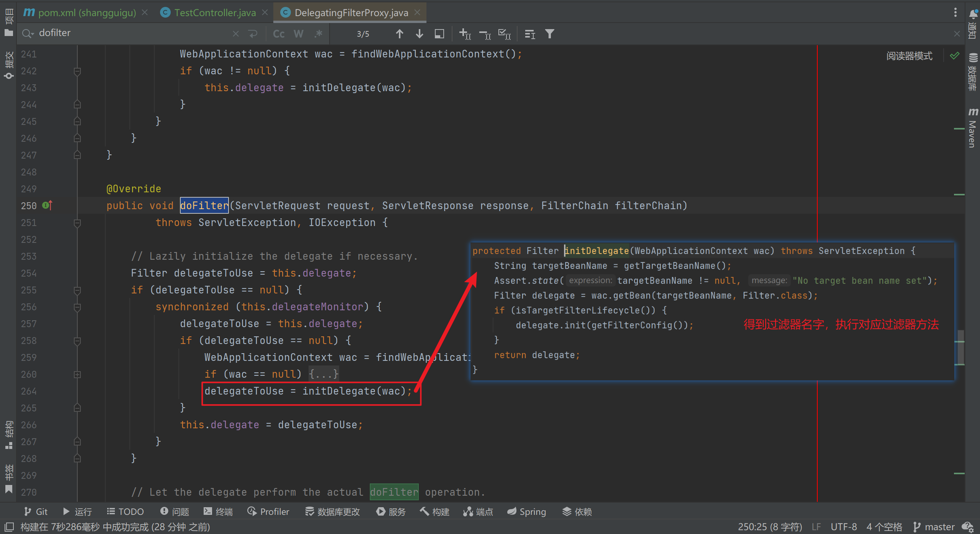Expand folded block at line 260
This screenshot has width=980, height=534.
[77, 374]
